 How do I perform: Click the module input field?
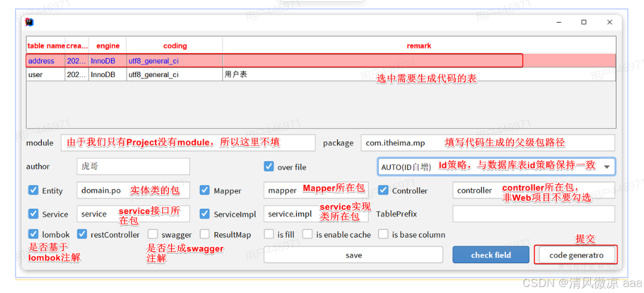pos(188,142)
